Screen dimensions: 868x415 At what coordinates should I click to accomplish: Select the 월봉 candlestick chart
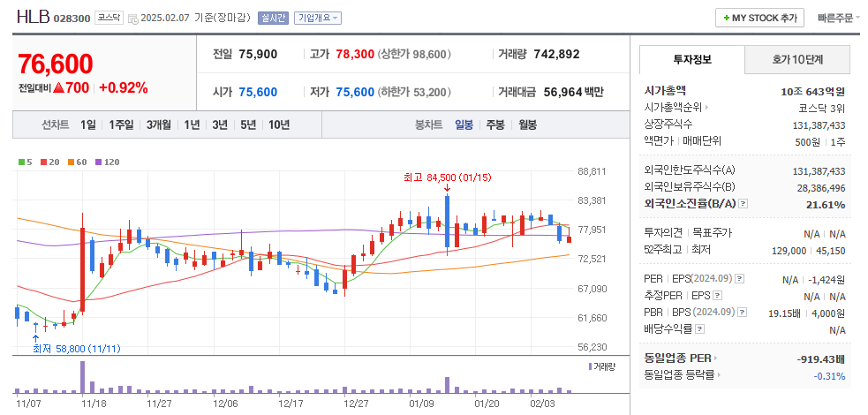(527, 124)
